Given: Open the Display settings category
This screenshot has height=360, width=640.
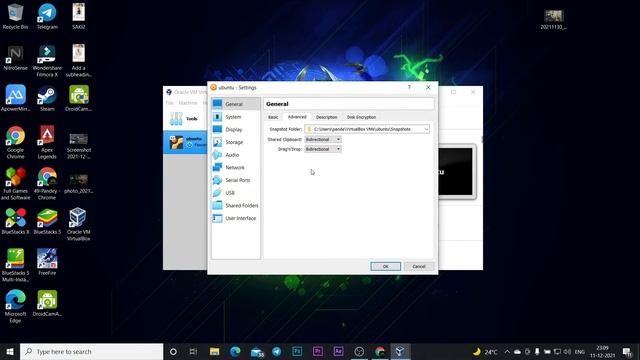Looking at the screenshot, I should (236, 129).
